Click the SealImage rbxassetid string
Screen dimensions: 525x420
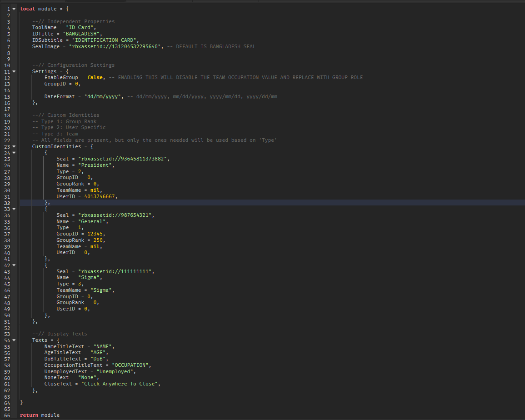click(x=116, y=46)
